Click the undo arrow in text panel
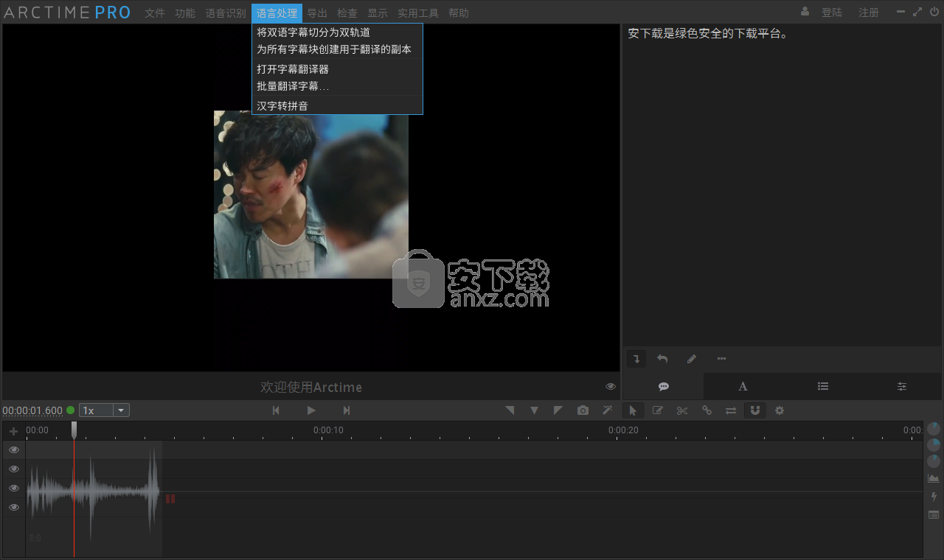Image resolution: width=944 pixels, height=560 pixels. click(662, 359)
